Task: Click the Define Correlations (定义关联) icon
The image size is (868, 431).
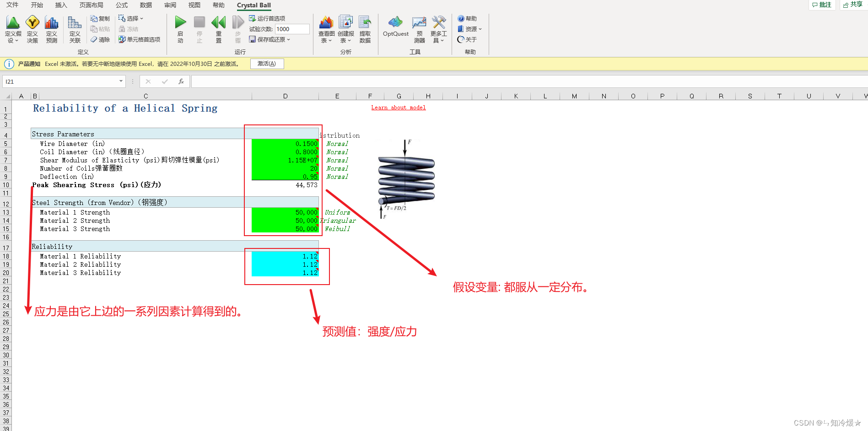Action: (x=75, y=23)
